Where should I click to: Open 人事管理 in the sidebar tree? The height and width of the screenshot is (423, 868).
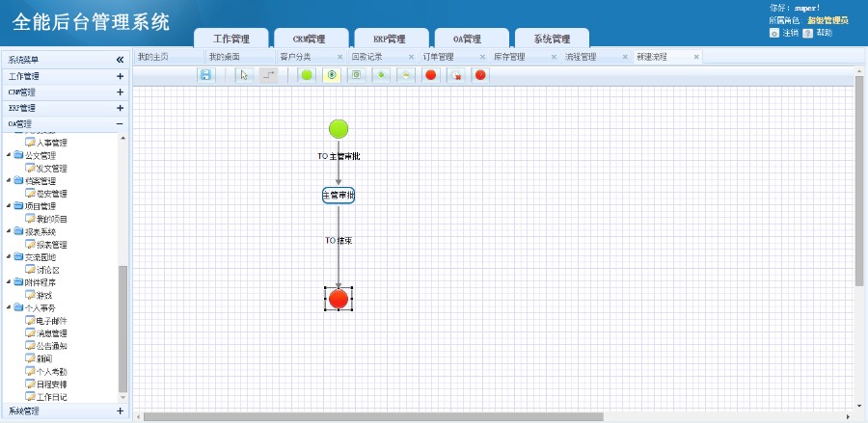click(x=51, y=144)
